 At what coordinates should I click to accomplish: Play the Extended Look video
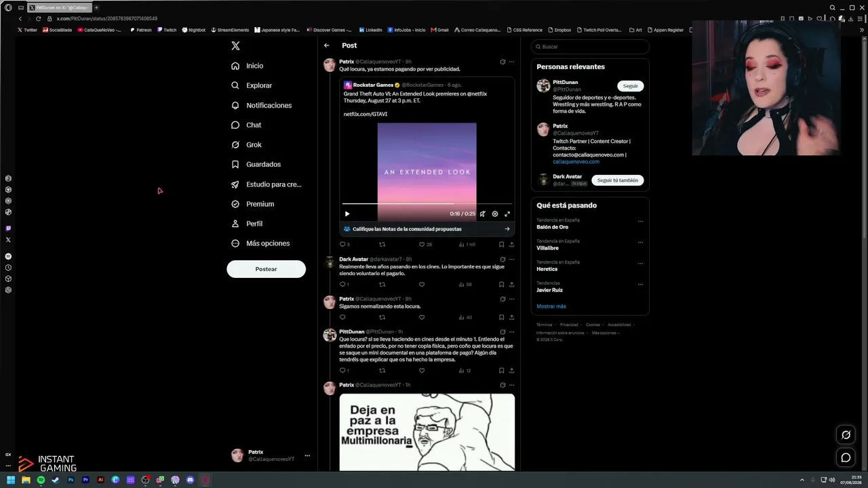click(347, 213)
